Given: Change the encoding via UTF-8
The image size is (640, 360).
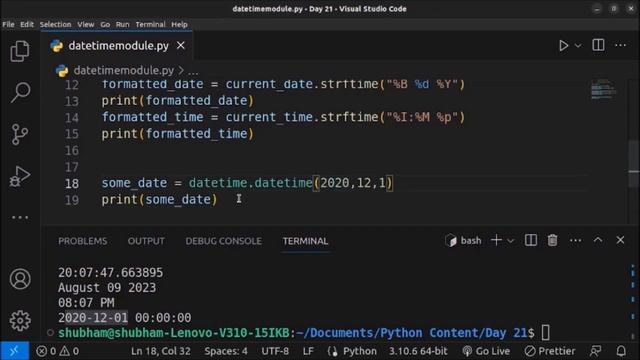Looking at the screenshot, I should pyautogui.click(x=275, y=351).
